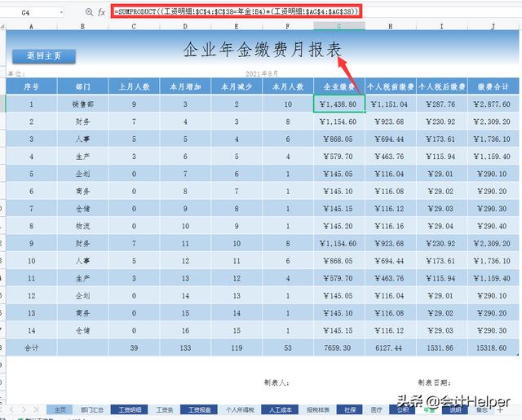Switch to the 主页 sheet tab

point(59,409)
